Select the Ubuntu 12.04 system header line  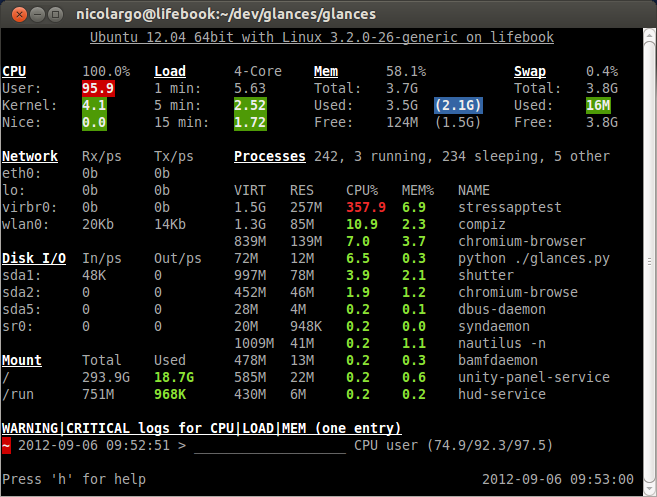click(x=322, y=37)
